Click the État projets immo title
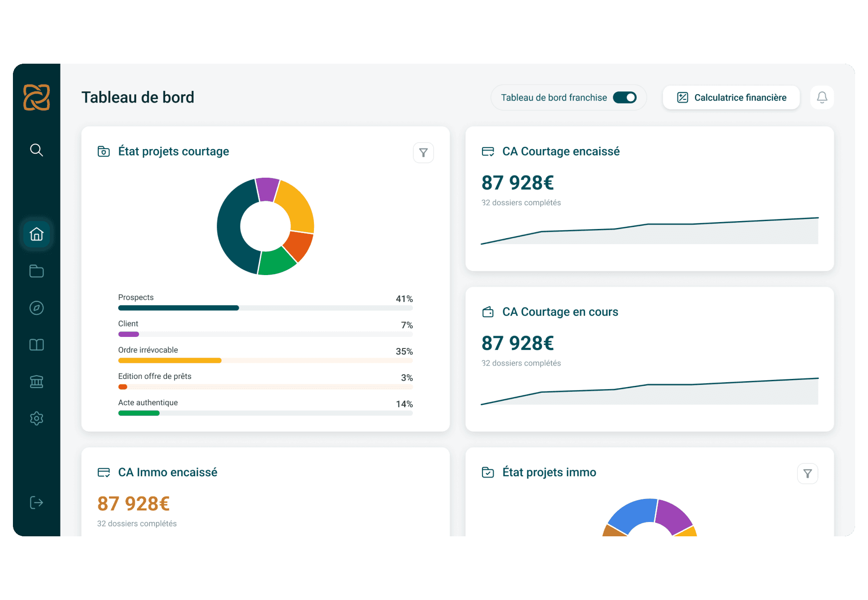This screenshot has width=868, height=600. pyautogui.click(x=549, y=472)
